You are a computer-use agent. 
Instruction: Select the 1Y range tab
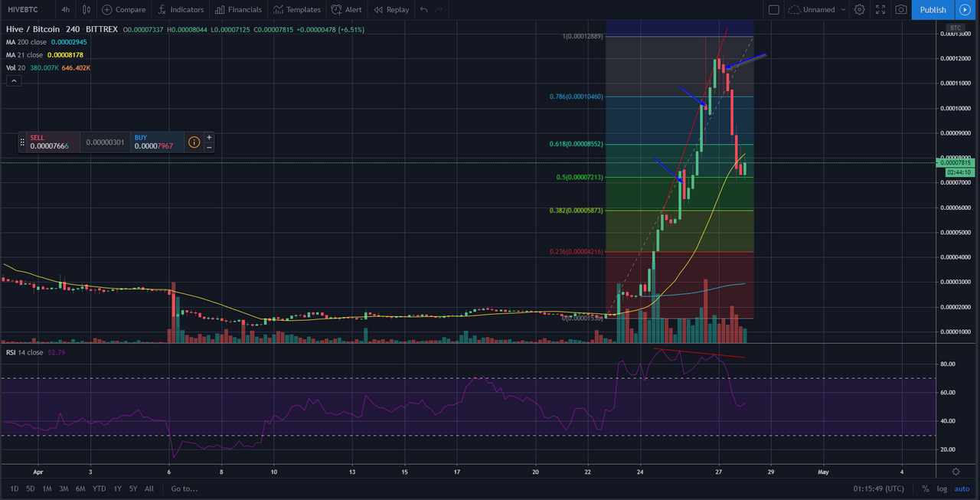pos(116,488)
